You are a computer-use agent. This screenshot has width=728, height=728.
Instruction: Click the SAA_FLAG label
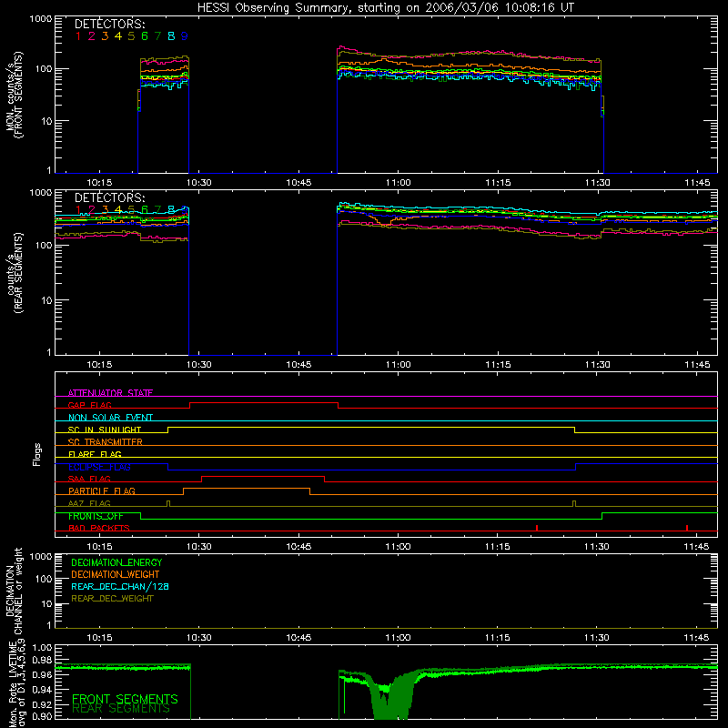(x=89, y=479)
